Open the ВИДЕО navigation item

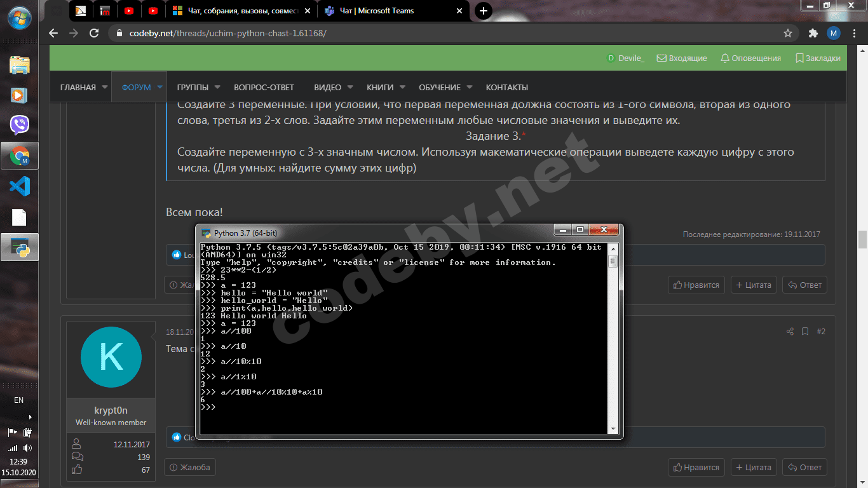(x=328, y=87)
